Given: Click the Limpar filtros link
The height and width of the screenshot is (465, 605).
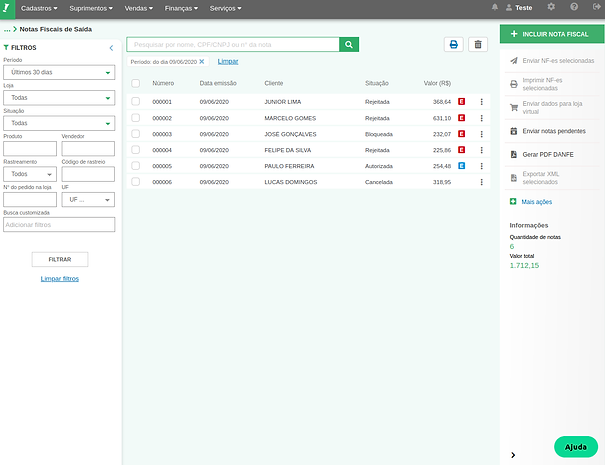Looking at the screenshot, I should point(60,279).
